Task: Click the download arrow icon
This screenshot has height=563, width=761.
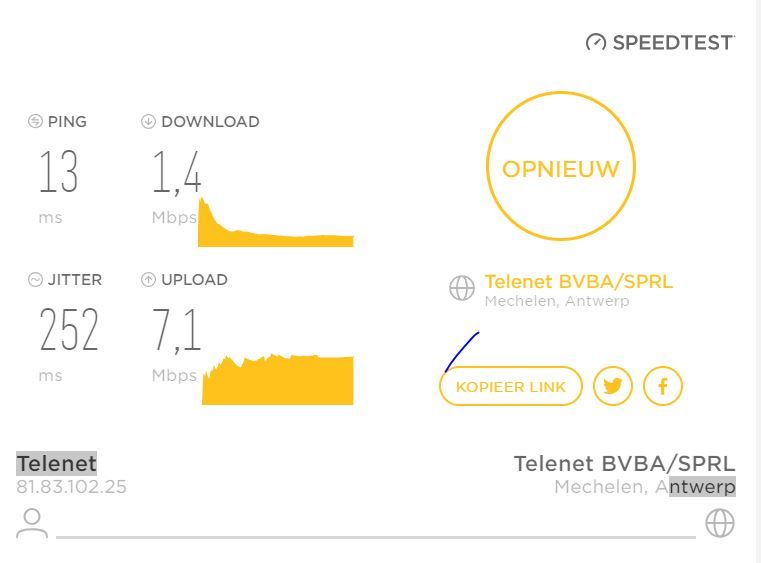Action: coord(149,122)
